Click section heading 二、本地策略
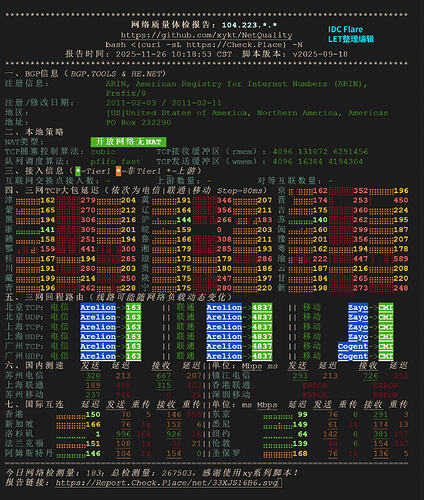The width and height of the screenshot is (424, 500). (x=34, y=132)
